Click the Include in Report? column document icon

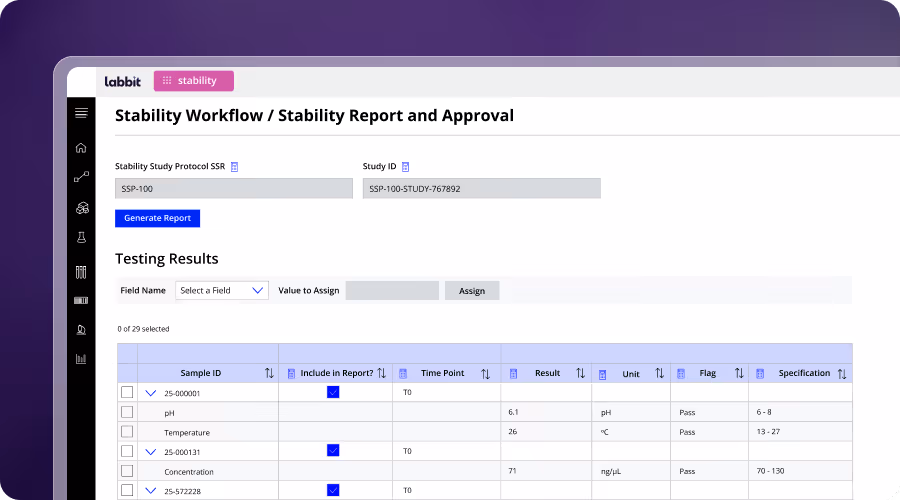(291, 374)
